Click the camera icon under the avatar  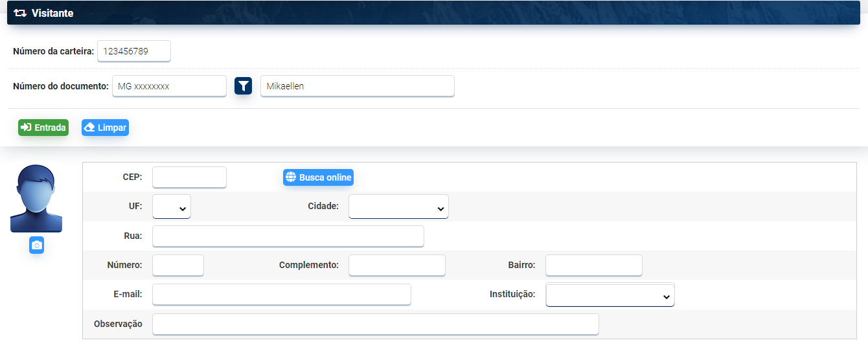click(x=37, y=245)
